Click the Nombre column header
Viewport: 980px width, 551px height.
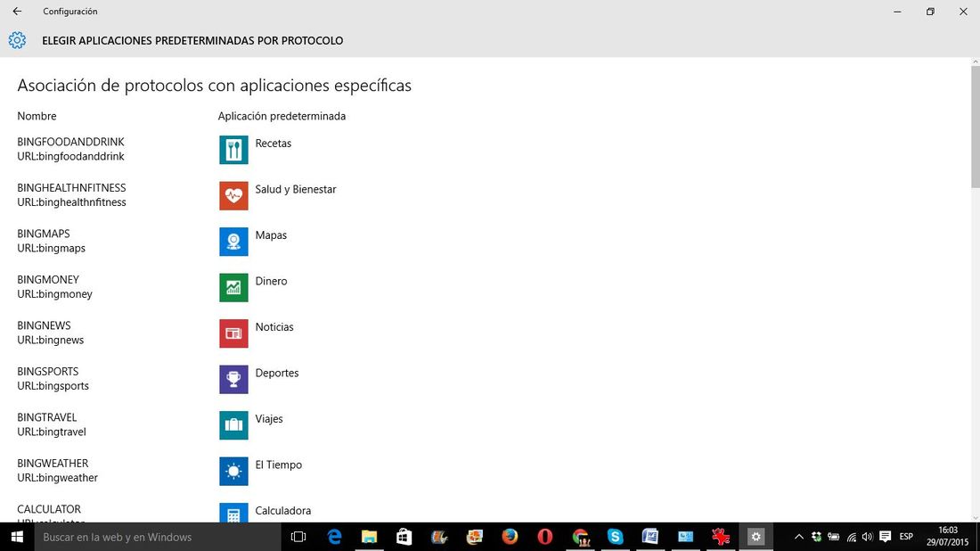tap(37, 116)
